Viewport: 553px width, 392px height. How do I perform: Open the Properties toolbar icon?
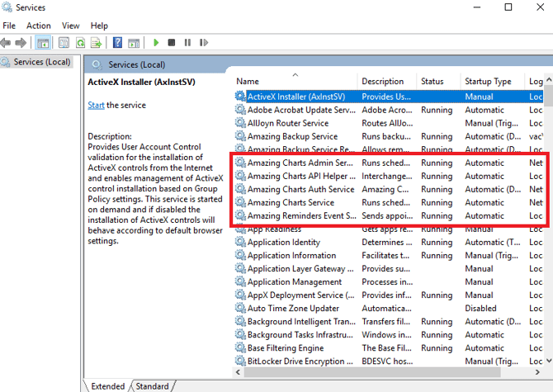(x=64, y=43)
